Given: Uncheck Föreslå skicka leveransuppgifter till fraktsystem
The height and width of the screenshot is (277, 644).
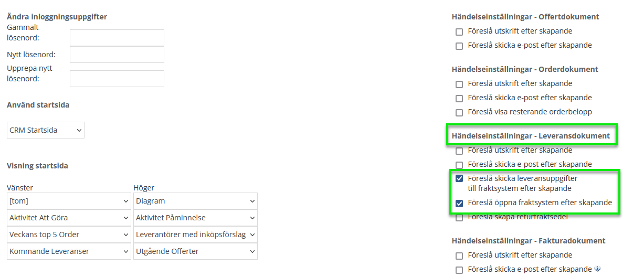Looking at the screenshot, I should [459, 178].
